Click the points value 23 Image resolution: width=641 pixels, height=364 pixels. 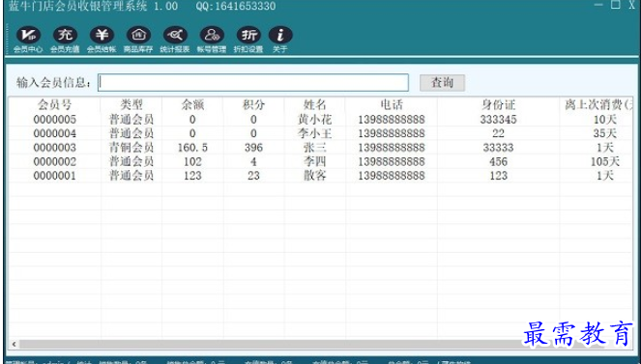pyautogui.click(x=253, y=176)
